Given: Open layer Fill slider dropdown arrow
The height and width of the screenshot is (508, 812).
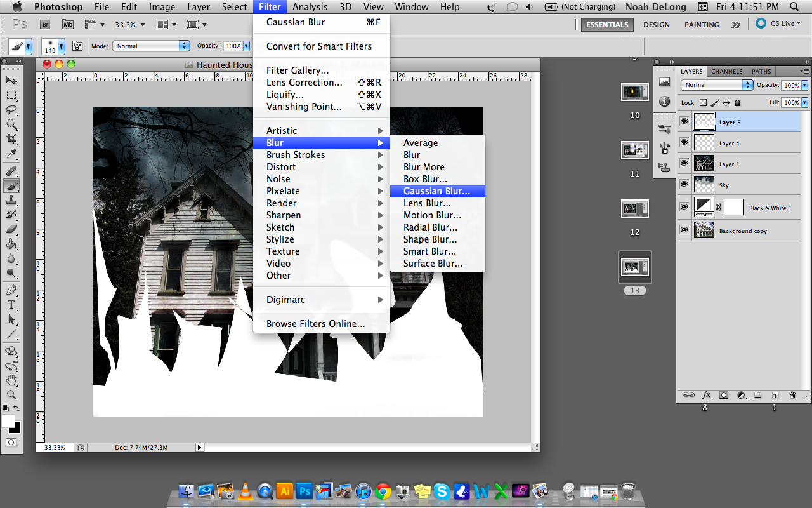Looking at the screenshot, I should (x=805, y=102).
